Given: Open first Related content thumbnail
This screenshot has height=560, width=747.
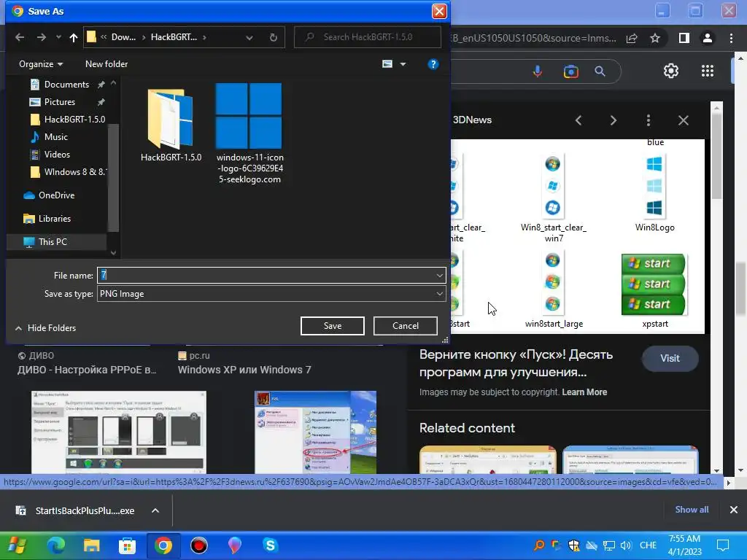Looking at the screenshot, I should tap(488, 460).
